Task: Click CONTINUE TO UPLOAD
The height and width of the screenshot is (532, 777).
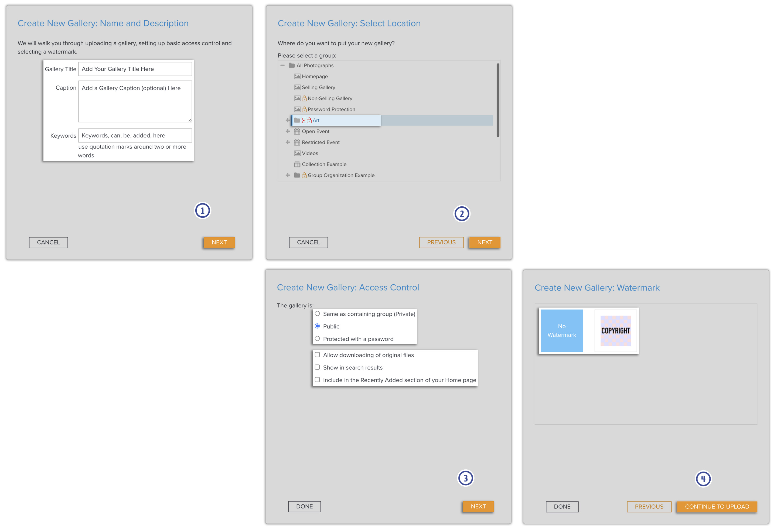Action: 717,507
